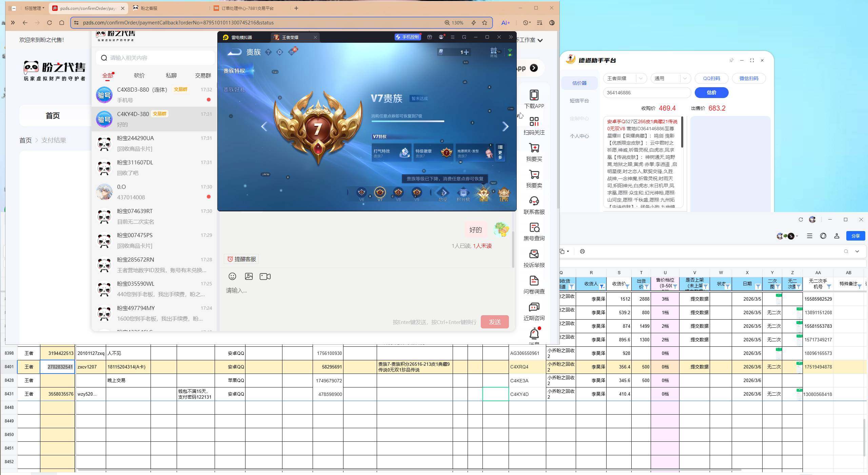Click the blue 估价 button
The height and width of the screenshot is (475, 868).
click(711, 93)
